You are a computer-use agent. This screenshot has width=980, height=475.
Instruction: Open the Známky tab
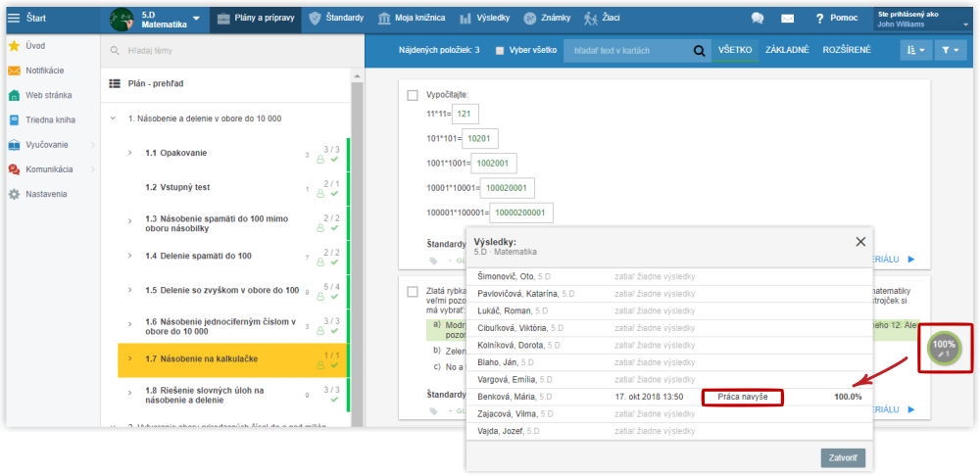click(547, 19)
